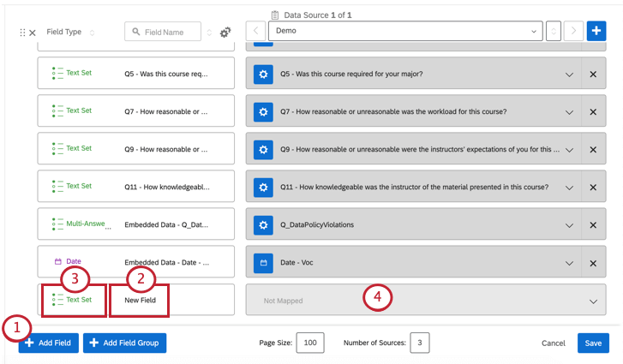The image size is (623, 364).
Task: Click the X icon next to Field Type header
Action: pos(33,33)
